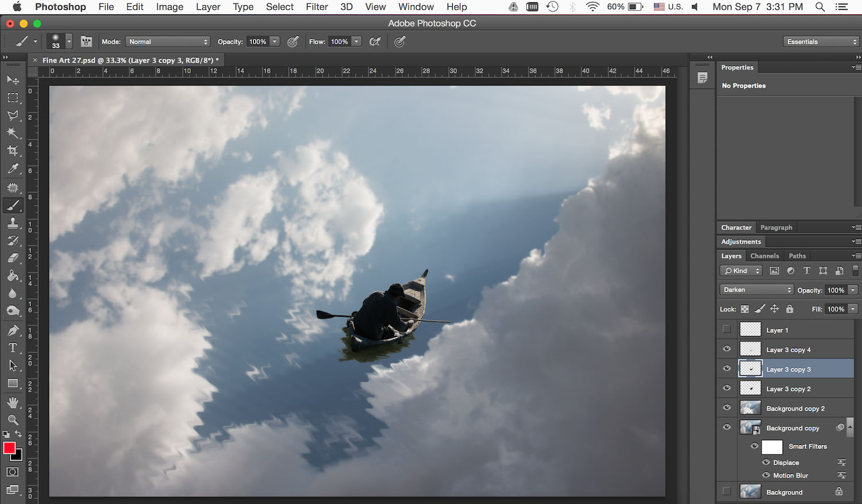Toggle Displace smart filter visibility
862x504 pixels.
click(x=766, y=462)
